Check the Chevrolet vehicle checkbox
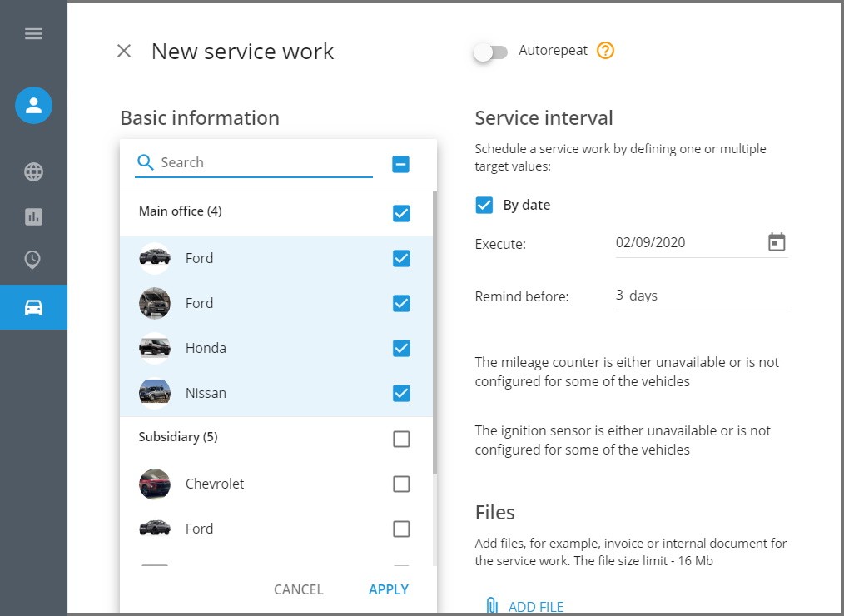 click(401, 484)
